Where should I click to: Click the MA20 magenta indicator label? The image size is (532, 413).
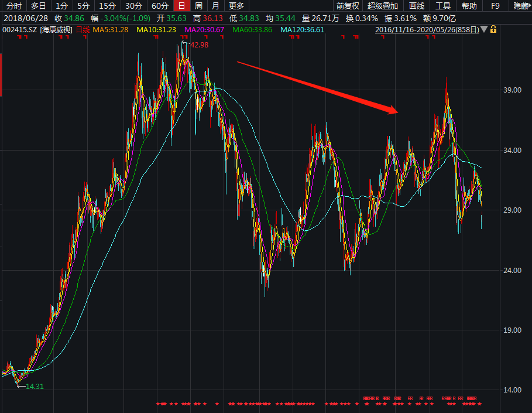tap(204, 29)
